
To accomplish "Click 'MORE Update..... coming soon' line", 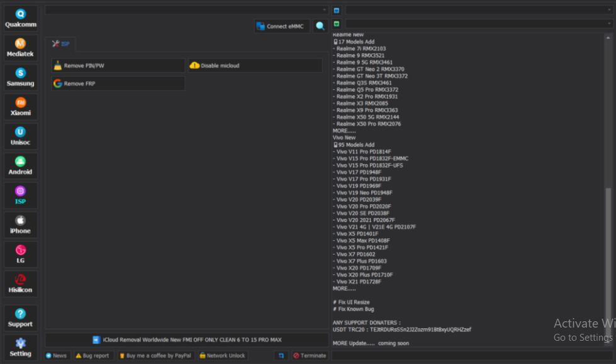I will 371,343.
